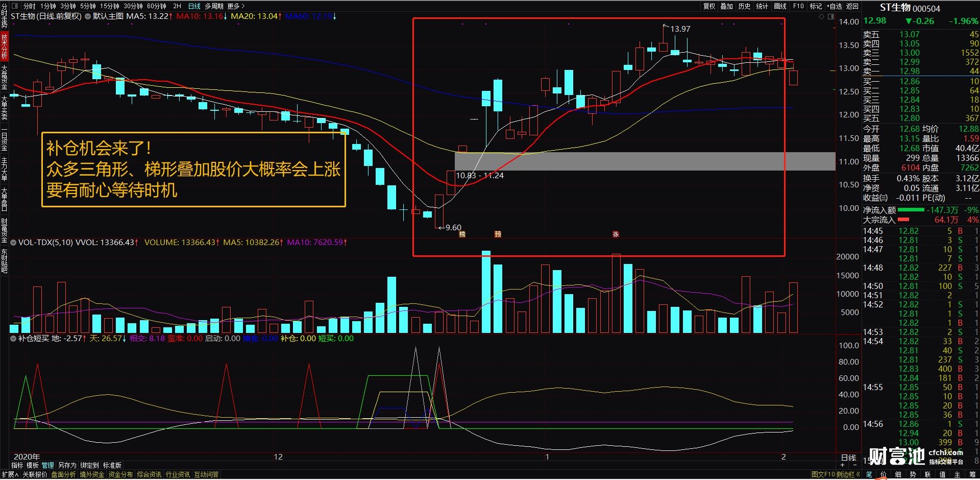This screenshot has width=980, height=480.
Task: Open 技术分析 sidebar tab
Action: pyautogui.click(x=4, y=46)
